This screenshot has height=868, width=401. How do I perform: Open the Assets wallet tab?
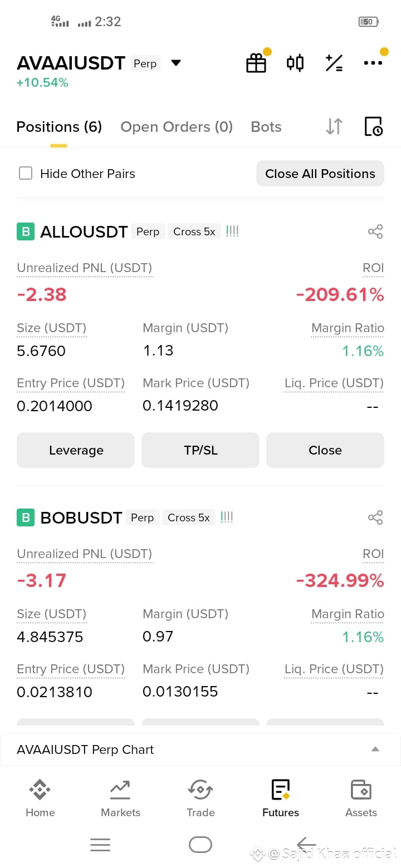361,798
